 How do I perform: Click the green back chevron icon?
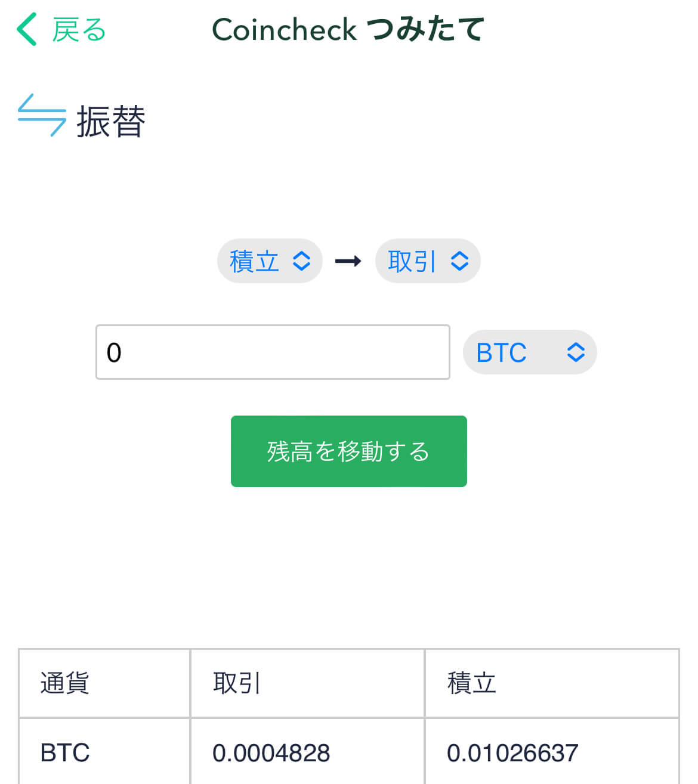coord(27,30)
